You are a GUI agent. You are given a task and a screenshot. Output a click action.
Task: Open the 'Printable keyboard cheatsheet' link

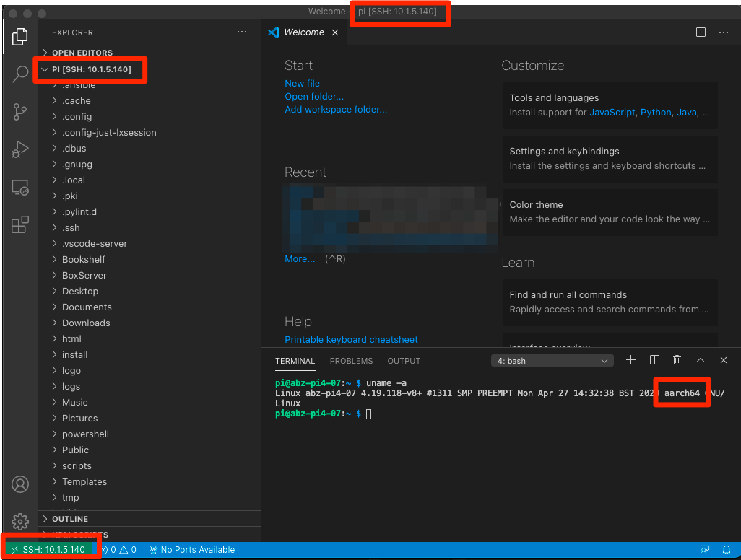click(x=351, y=339)
